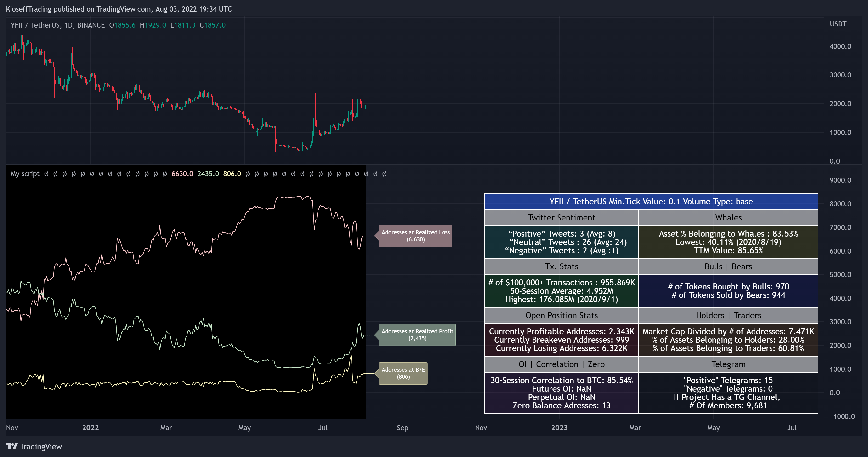This screenshot has width=868, height=457.
Task: Click the 2435.0 value in script legend
Action: point(208,174)
